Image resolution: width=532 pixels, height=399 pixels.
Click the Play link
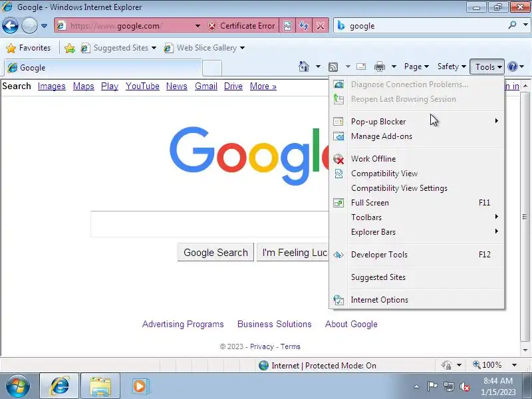110,86
